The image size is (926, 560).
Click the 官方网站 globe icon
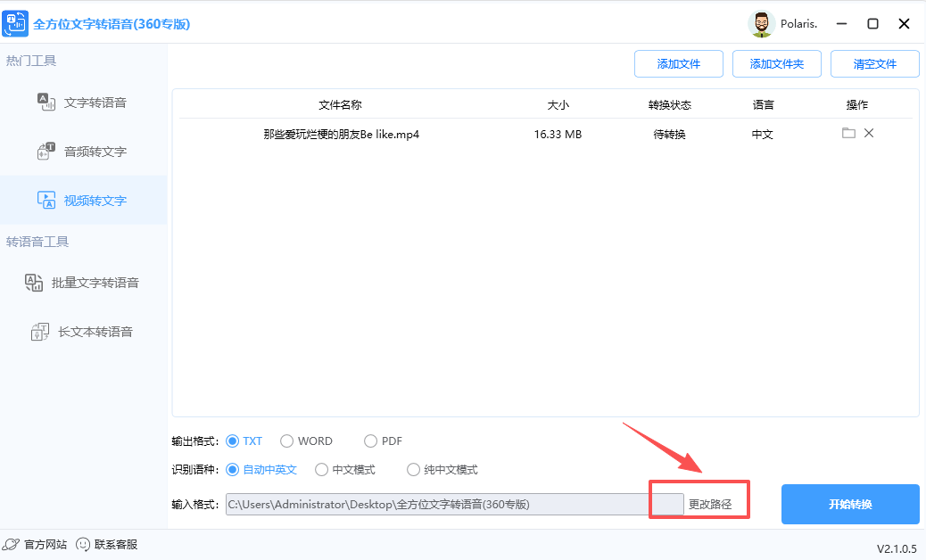click(11, 544)
